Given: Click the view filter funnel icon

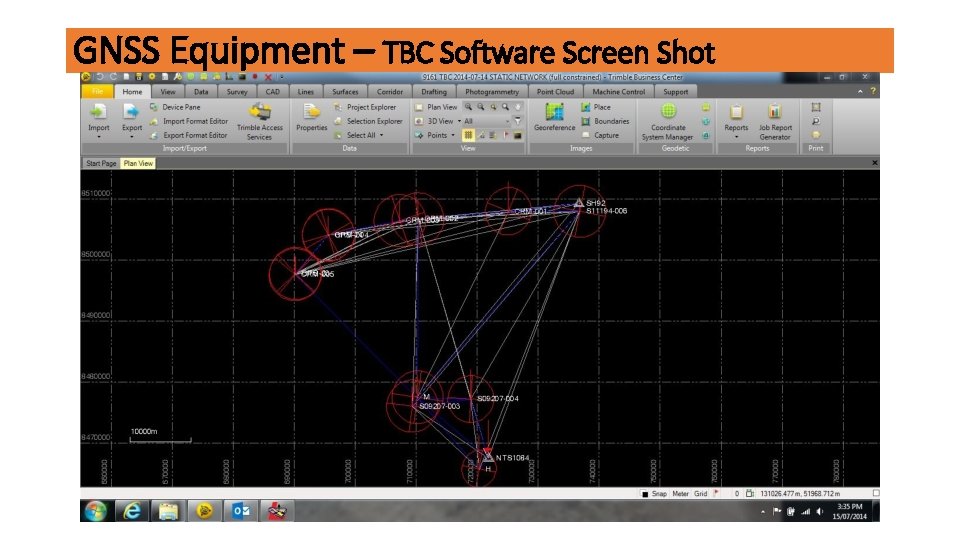Looking at the screenshot, I should [517, 121].
